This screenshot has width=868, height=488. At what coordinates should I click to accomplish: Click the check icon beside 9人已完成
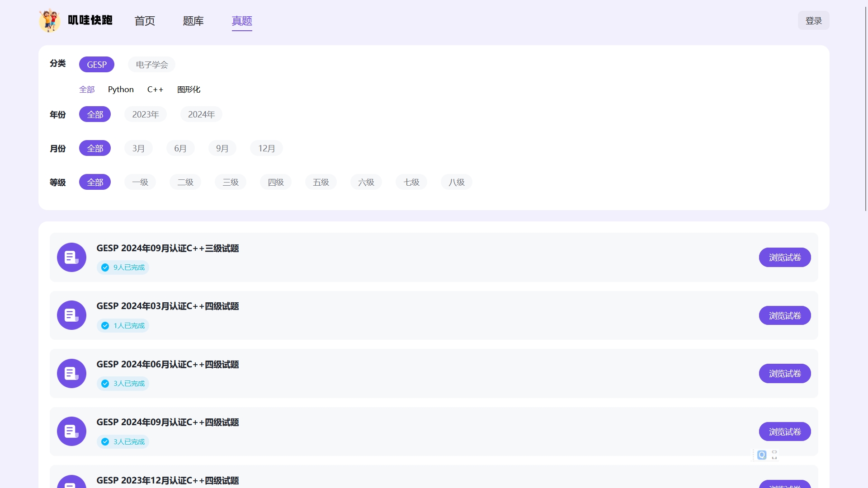[105, 267]
